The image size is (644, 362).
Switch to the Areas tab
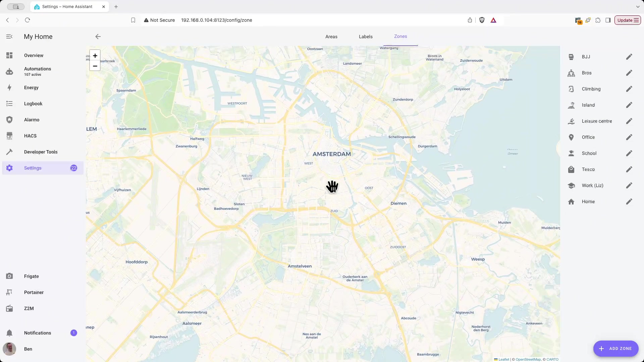[x=331, y=37]
